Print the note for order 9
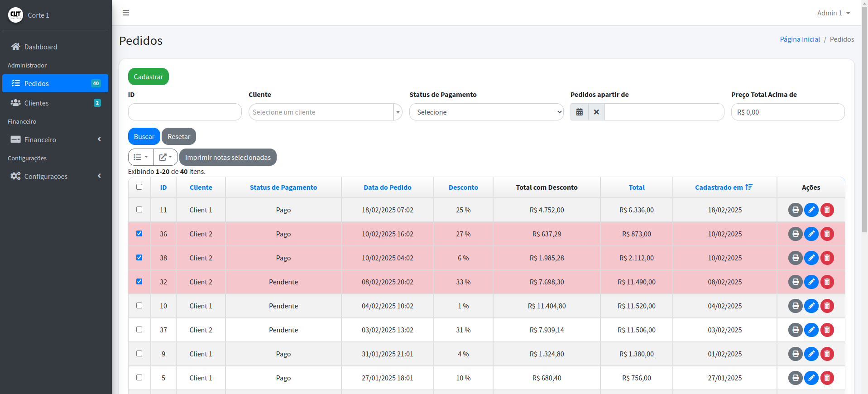Screen dimensions: 868x394 (795, 354)
